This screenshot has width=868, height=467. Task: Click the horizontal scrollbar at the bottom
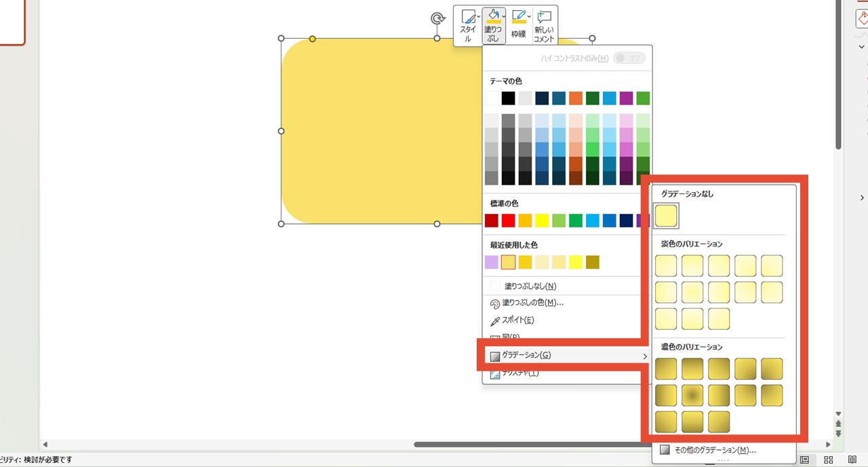[x=529, y=445]
